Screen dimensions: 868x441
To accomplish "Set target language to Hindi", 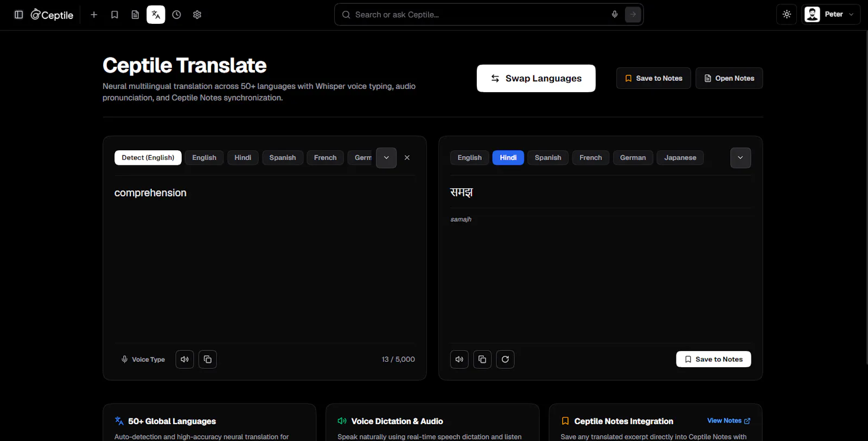I will coord(508,157).
